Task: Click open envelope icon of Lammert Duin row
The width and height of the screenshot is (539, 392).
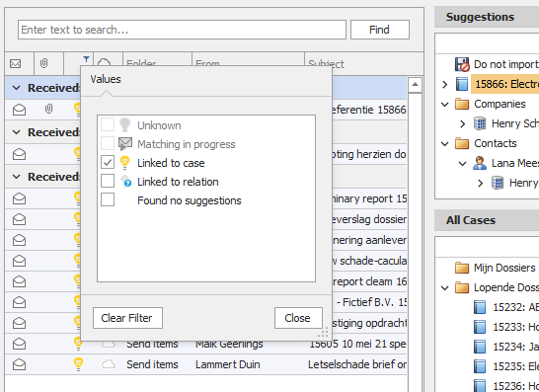Action: [x=20, y=364]
